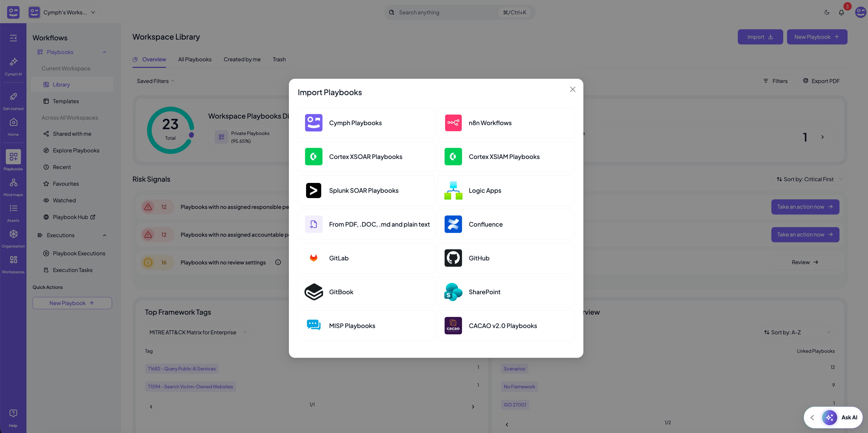Click the ISO 27001 tag
The height and width of the screenshot is (433, 868).
(514, 405)
